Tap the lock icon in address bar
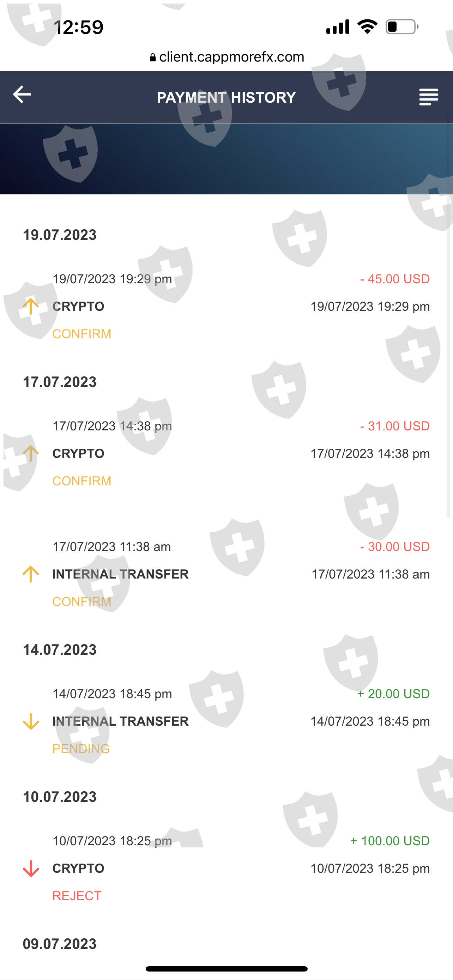This screenshot has height=980, width=453. click(152, 58)
